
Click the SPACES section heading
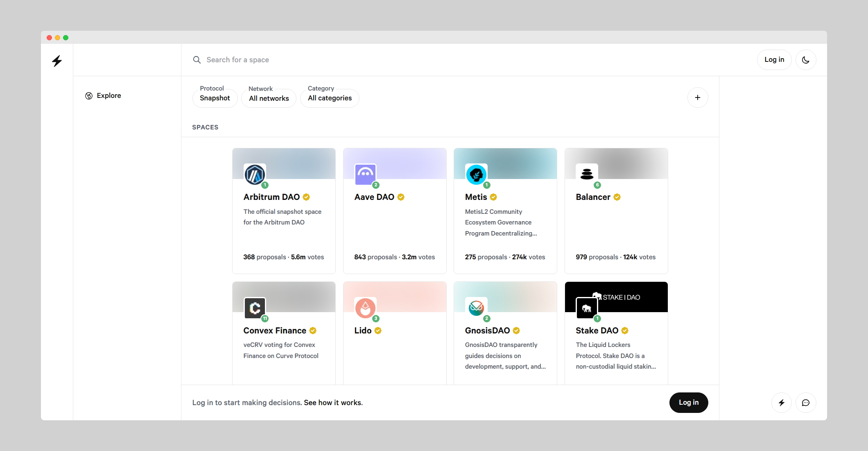click(205, 127)
